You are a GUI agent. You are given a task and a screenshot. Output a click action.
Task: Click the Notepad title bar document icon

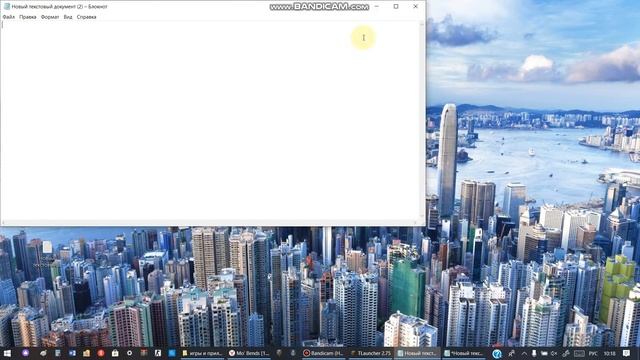[7, 7]
